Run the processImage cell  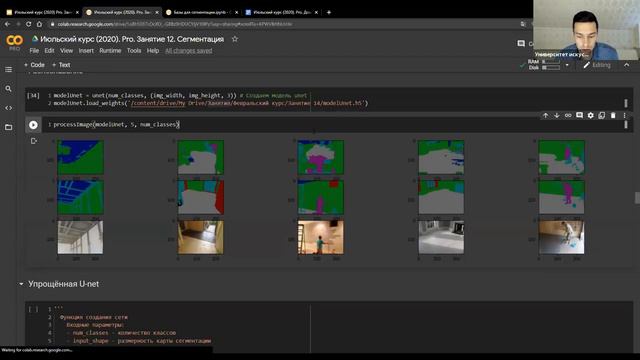pyautogui.click(x=33, y=125)
